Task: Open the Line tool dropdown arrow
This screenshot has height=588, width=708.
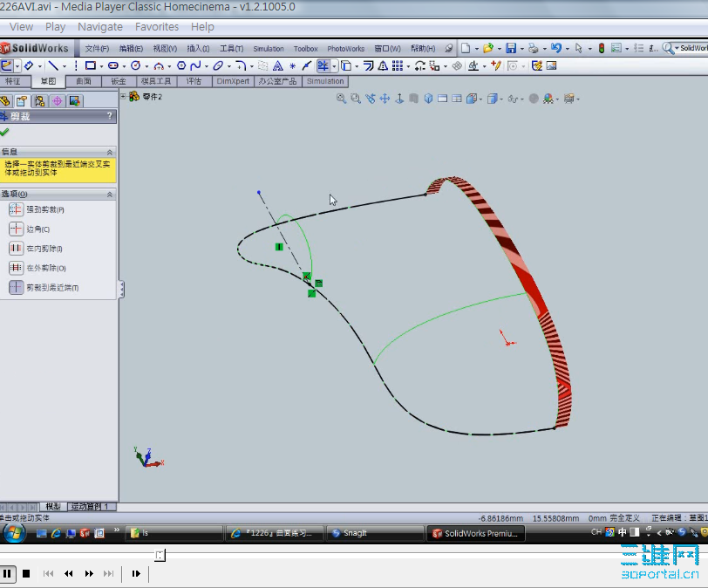Action: click(65, 66)
